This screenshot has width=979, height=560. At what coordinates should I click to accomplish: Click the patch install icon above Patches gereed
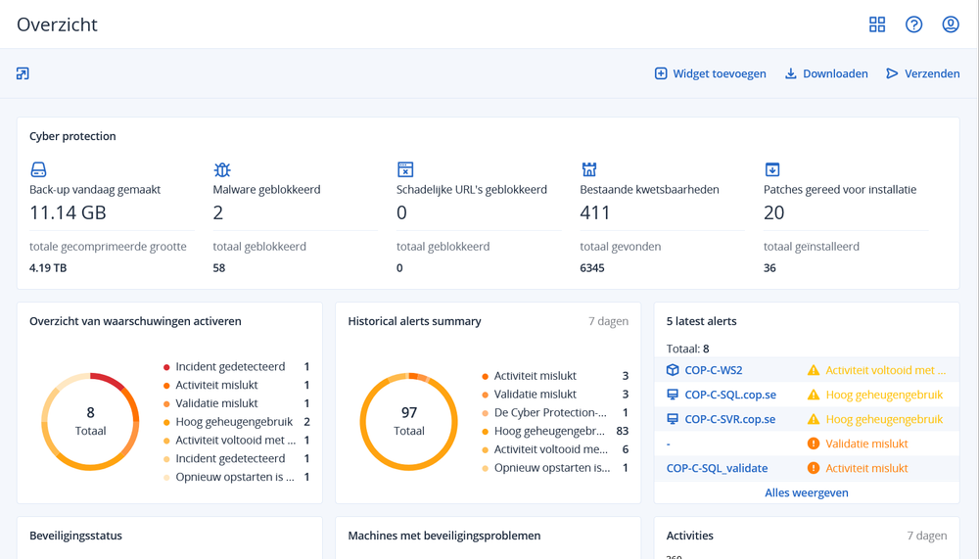click(772, 169)
